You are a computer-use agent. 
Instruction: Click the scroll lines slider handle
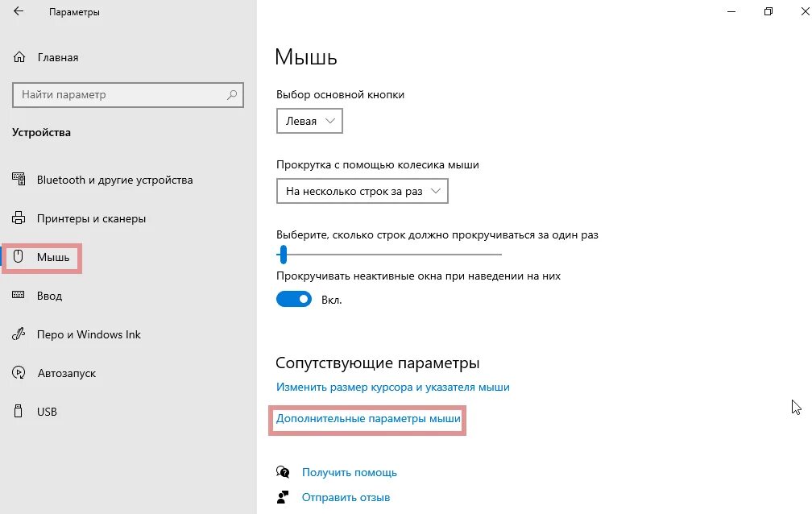coord(283,255)
